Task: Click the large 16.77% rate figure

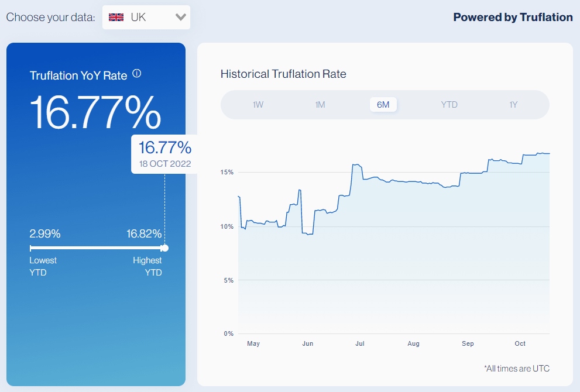Action: [x=95, y=112]
